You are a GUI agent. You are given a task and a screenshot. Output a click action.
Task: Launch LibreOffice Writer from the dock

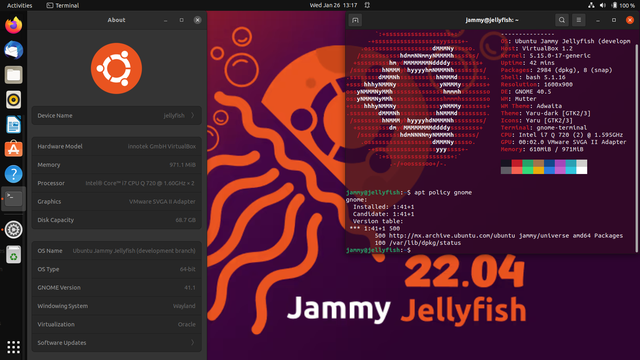coord(13,124)
